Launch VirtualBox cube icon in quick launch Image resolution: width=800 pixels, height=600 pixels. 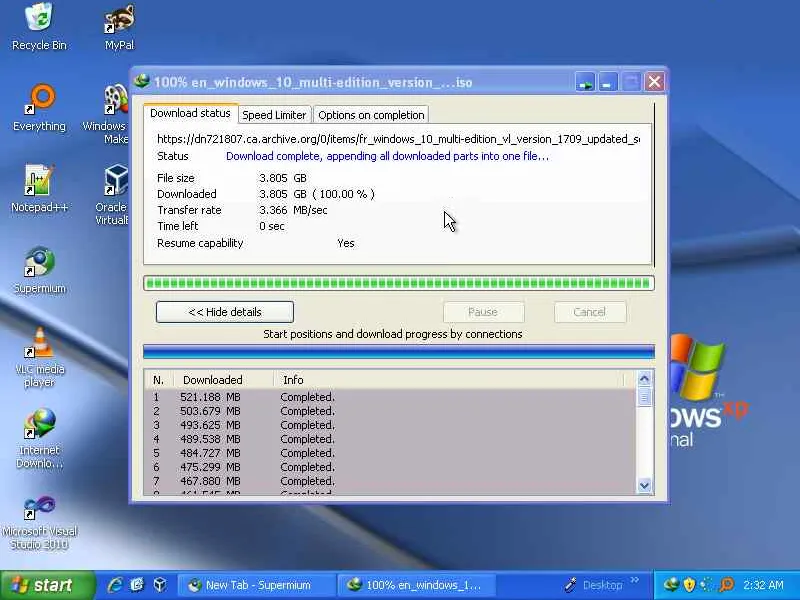160,585
